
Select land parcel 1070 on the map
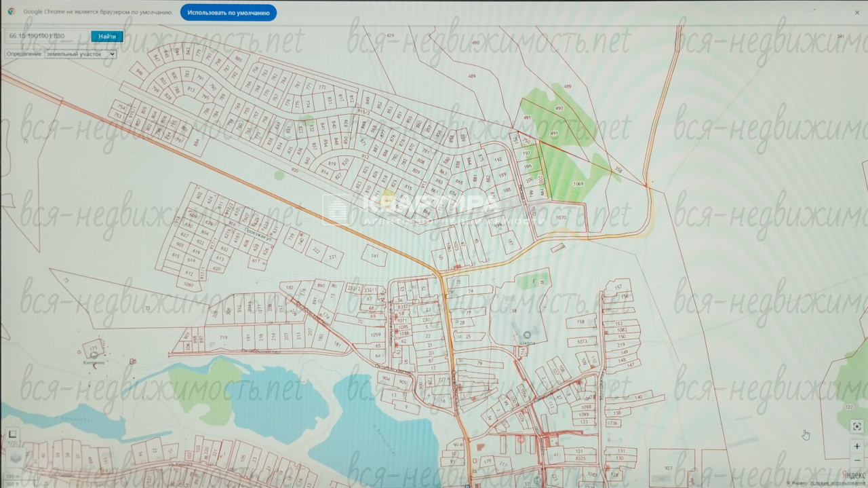click(560, 217)
